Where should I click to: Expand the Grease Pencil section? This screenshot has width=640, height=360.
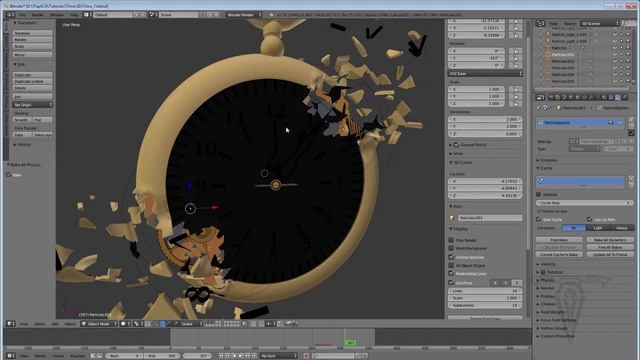click(469, 145)
